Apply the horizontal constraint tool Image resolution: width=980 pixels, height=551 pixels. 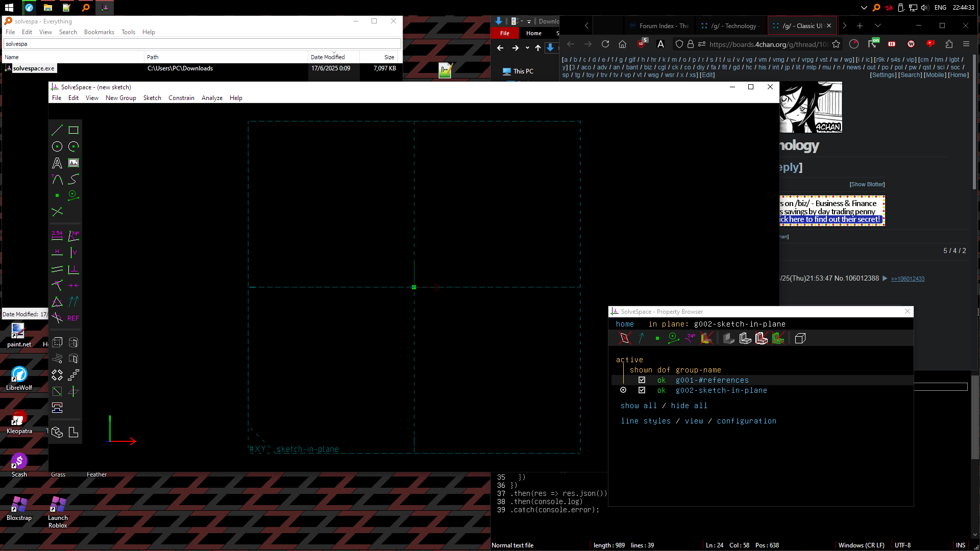point(57,253)
